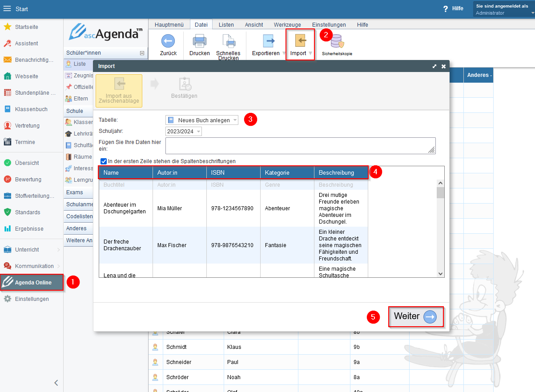535x392 pixels.
Task: Expand the Exportieren dropdown arrow
Action: pyautogui.click(x=284, y=53)
